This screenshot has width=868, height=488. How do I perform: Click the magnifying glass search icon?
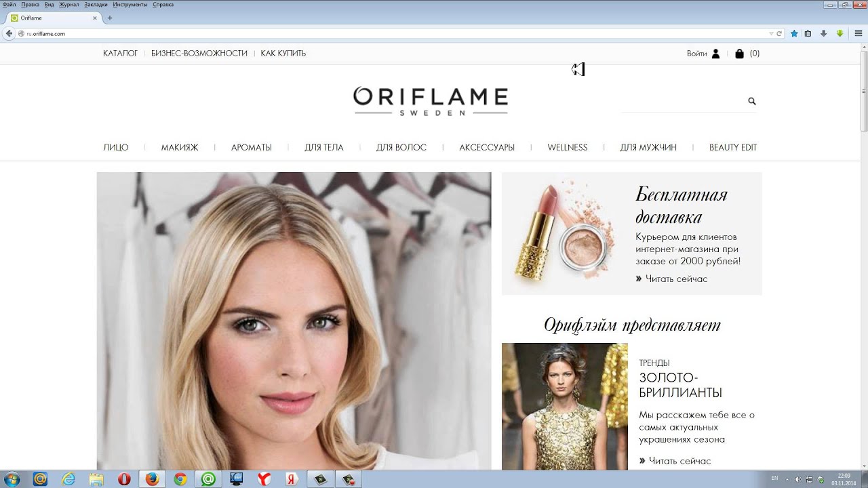tap(751, 101)
